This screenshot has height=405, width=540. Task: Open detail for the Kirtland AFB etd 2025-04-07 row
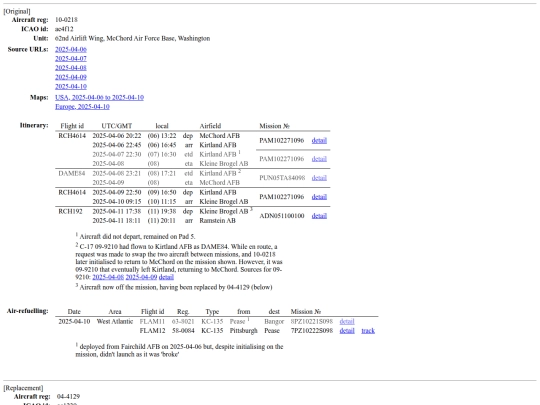click(x=319, y=159)
